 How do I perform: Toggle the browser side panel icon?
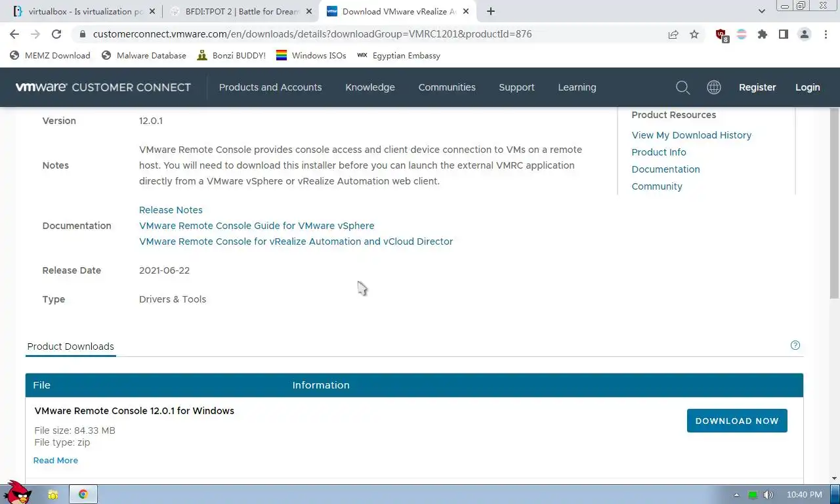coord(783,34)
